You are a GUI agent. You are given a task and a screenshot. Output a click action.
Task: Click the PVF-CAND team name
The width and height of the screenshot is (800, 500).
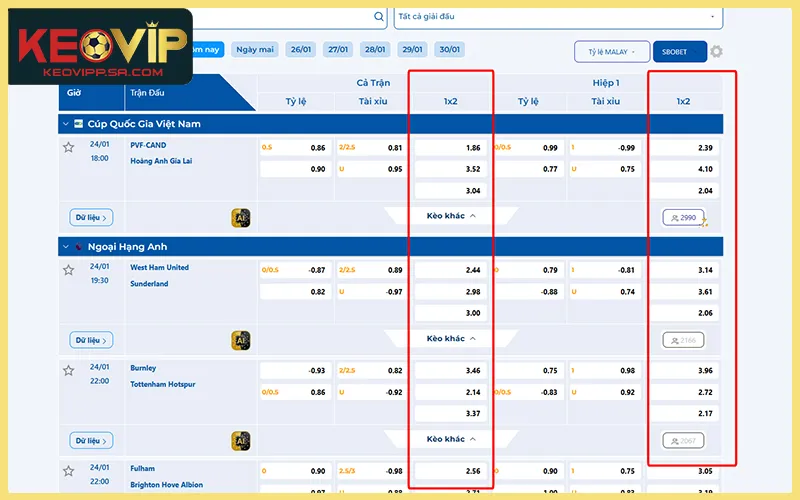[148, 145]
